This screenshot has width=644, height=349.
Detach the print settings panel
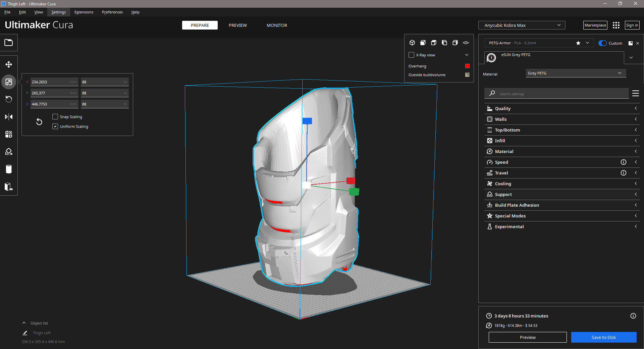tap(631, 43)
